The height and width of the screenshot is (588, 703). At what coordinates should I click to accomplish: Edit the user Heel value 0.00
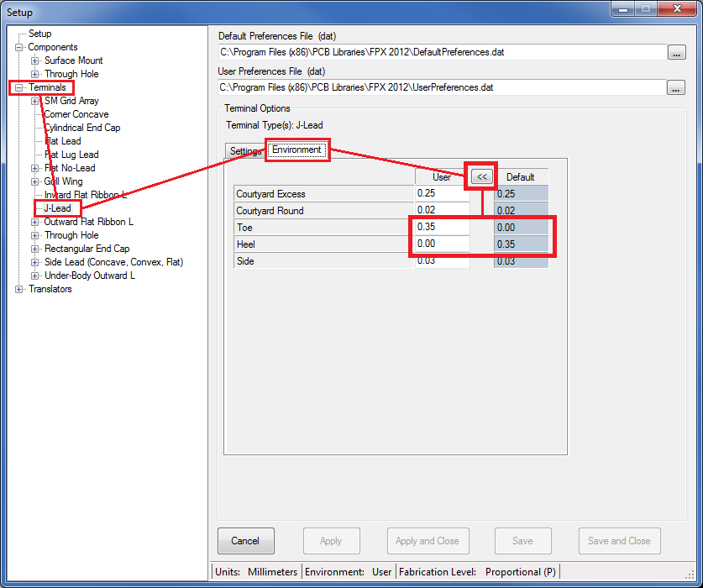(442, 244)
